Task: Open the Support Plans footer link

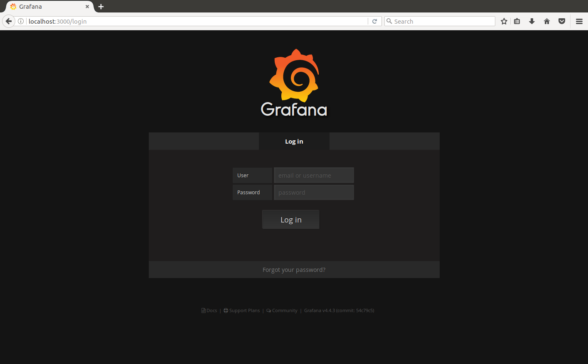Action: pos(241,310)
